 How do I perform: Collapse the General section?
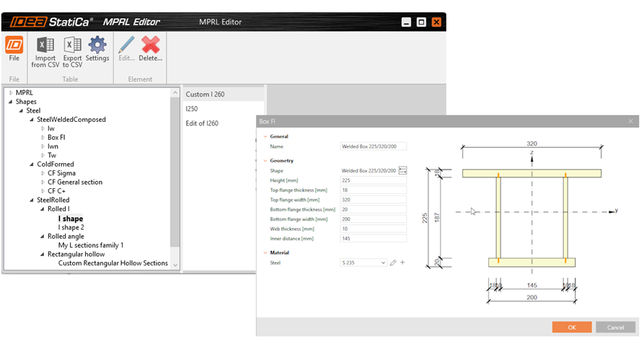coord(265,136)
